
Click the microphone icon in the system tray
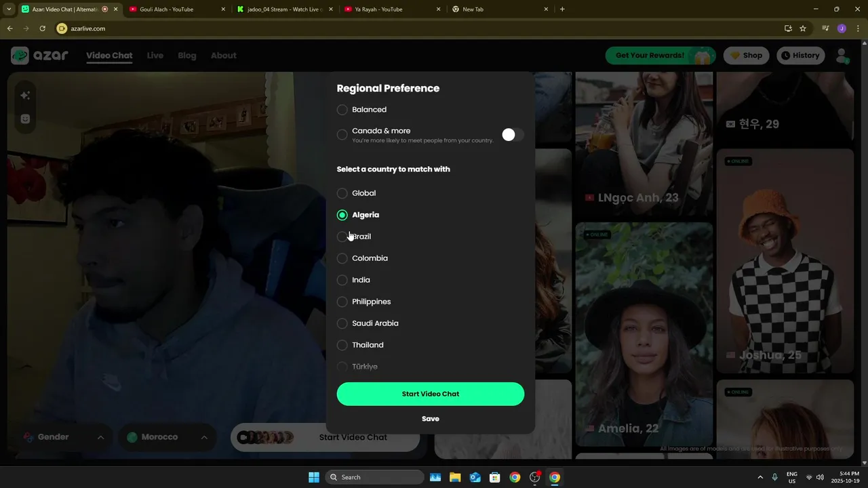point(774,477)
